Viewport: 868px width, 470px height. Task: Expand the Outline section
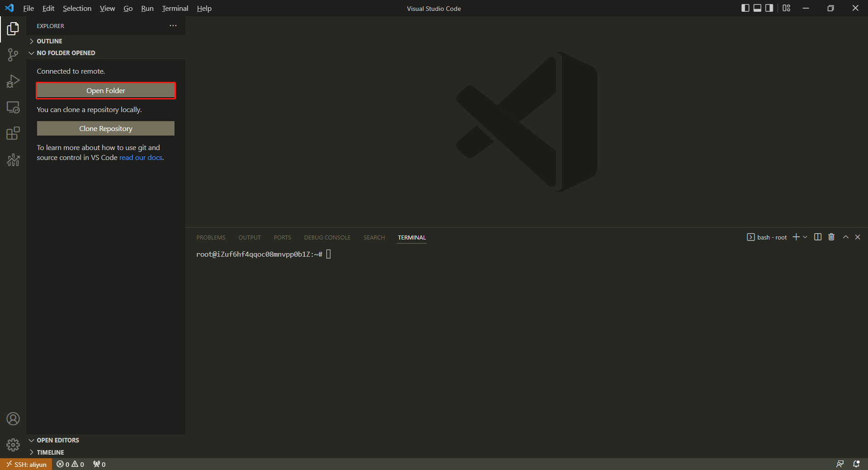(49, 41)
